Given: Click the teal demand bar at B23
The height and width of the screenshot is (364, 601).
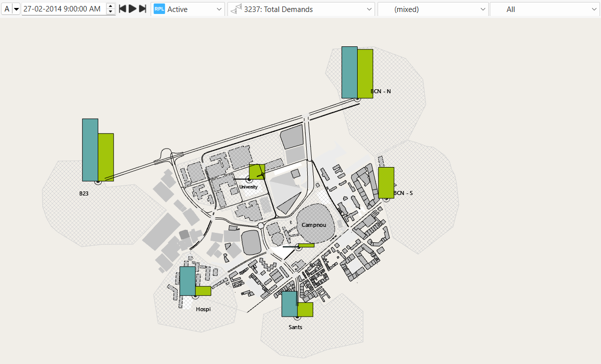Looking at the screenshot, I should pyautogui.click(x=90, y=150).
